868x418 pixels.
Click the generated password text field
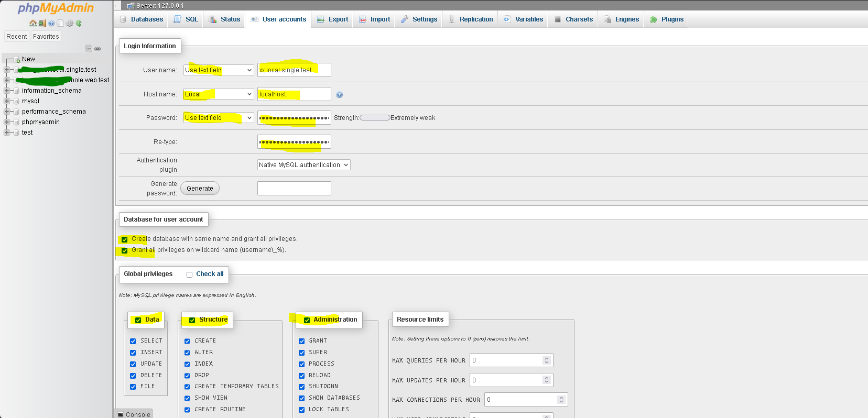click(294, 189)
